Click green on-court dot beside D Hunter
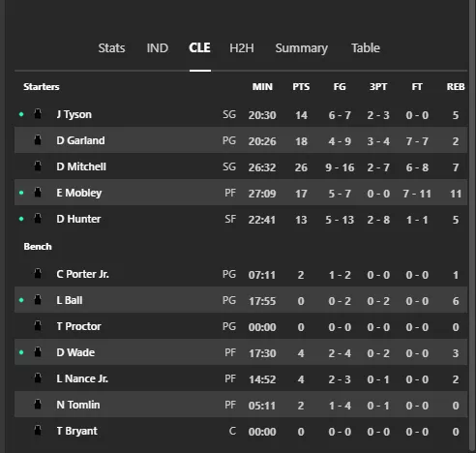The height and width of the screenshot is (453, 476). (x=21, y=219)
